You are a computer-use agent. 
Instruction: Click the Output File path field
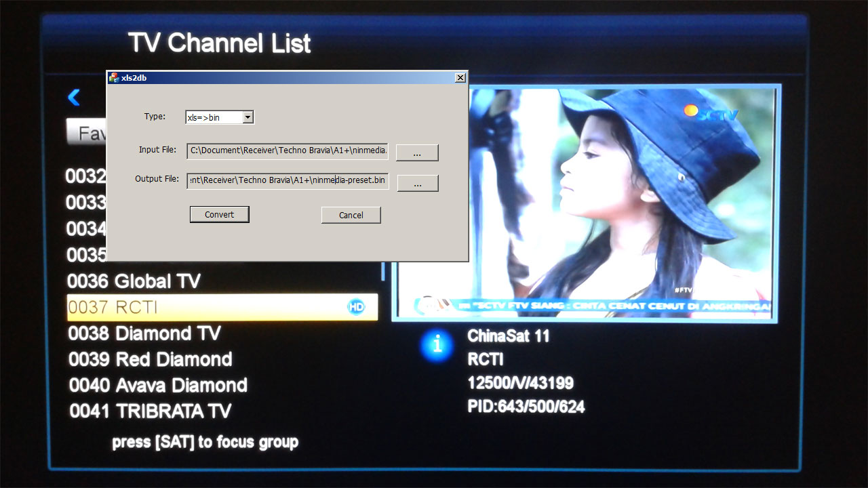(288, 181)
